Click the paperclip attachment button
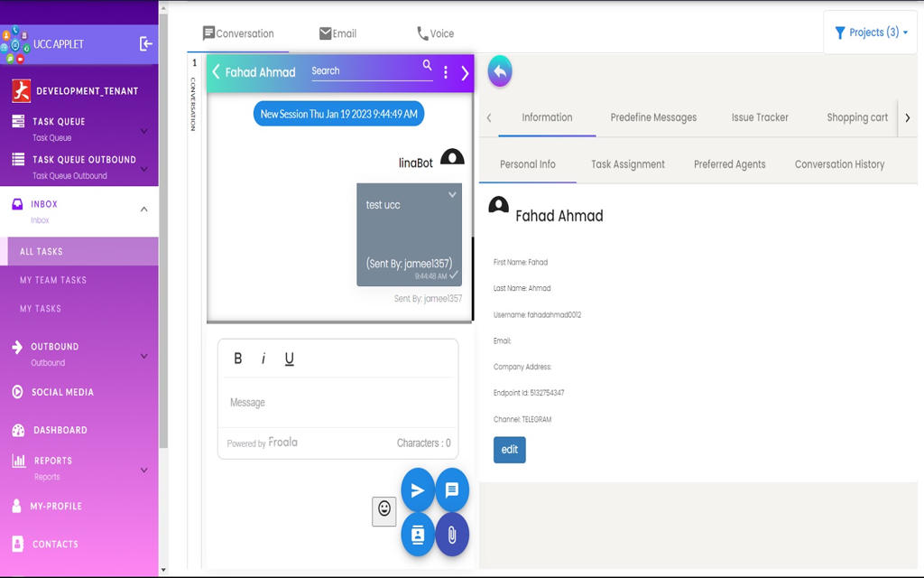924x578 pixels. click(452, 535)
